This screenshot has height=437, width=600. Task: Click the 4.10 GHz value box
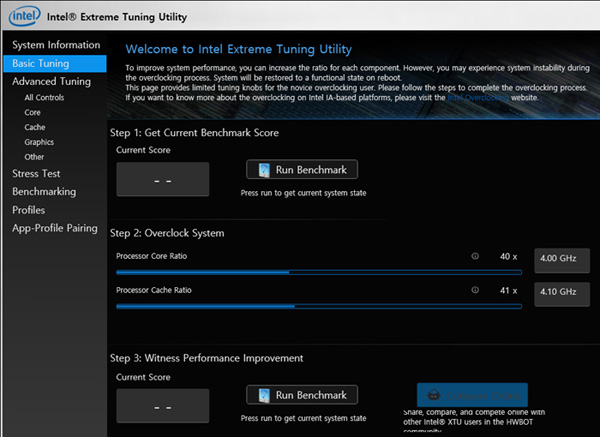pos(562,294)
